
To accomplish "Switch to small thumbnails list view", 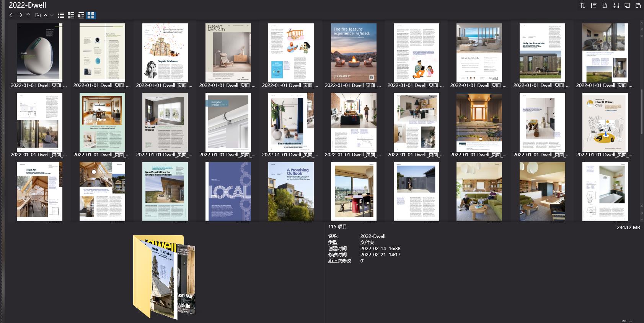I will 71,15.
